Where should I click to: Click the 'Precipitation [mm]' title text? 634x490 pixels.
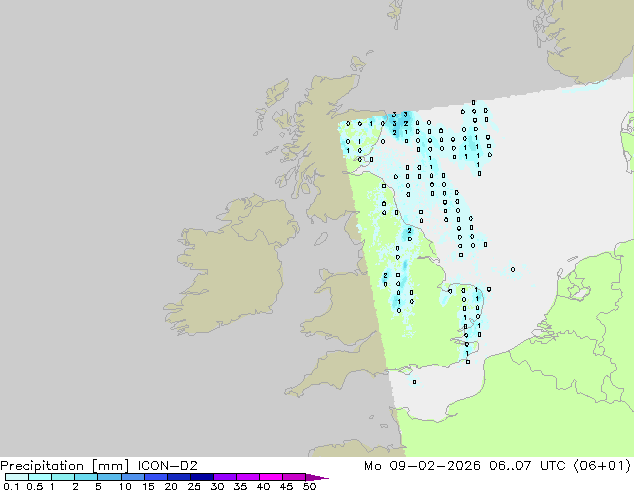pos(65,466)
